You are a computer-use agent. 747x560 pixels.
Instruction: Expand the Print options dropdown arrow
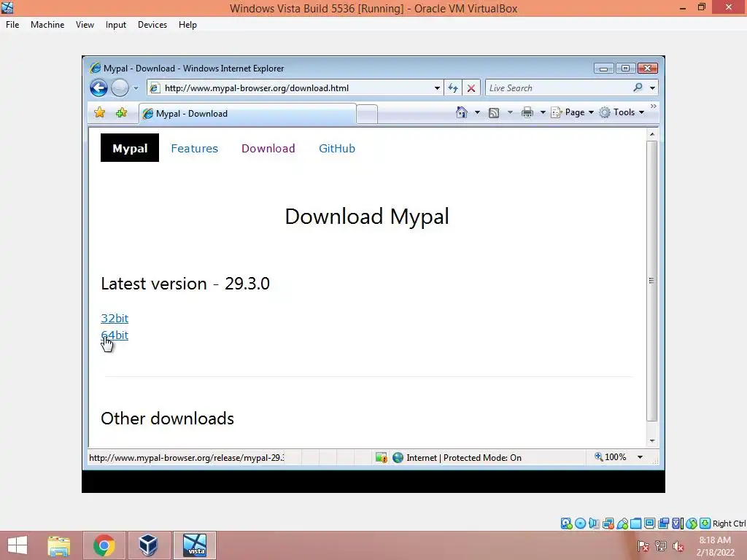pos(543,112)
